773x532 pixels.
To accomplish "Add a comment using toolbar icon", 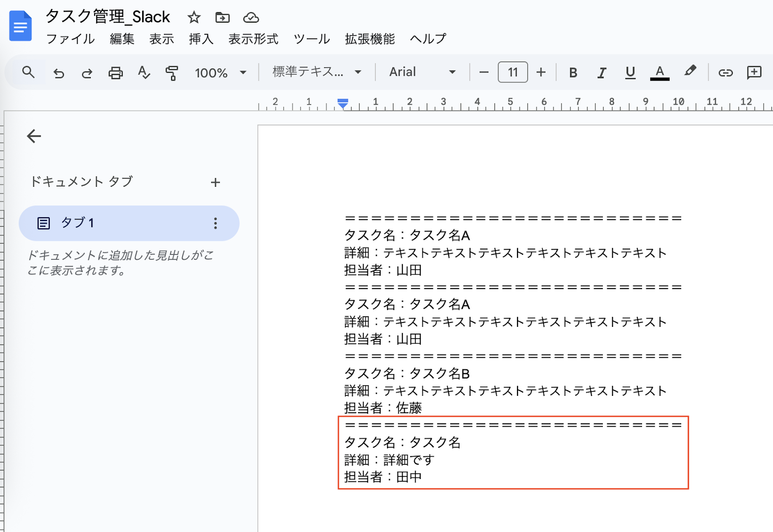I will [x=754, y=73].
